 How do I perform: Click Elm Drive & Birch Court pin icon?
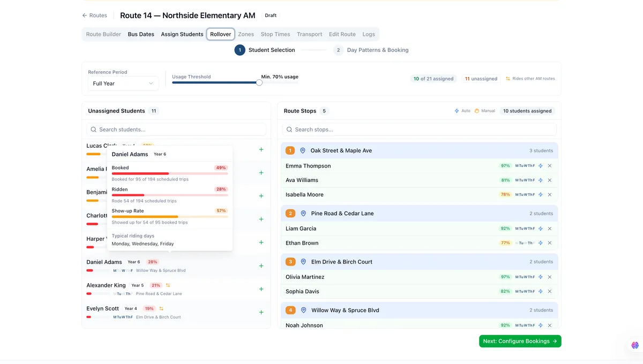[303, 262]
